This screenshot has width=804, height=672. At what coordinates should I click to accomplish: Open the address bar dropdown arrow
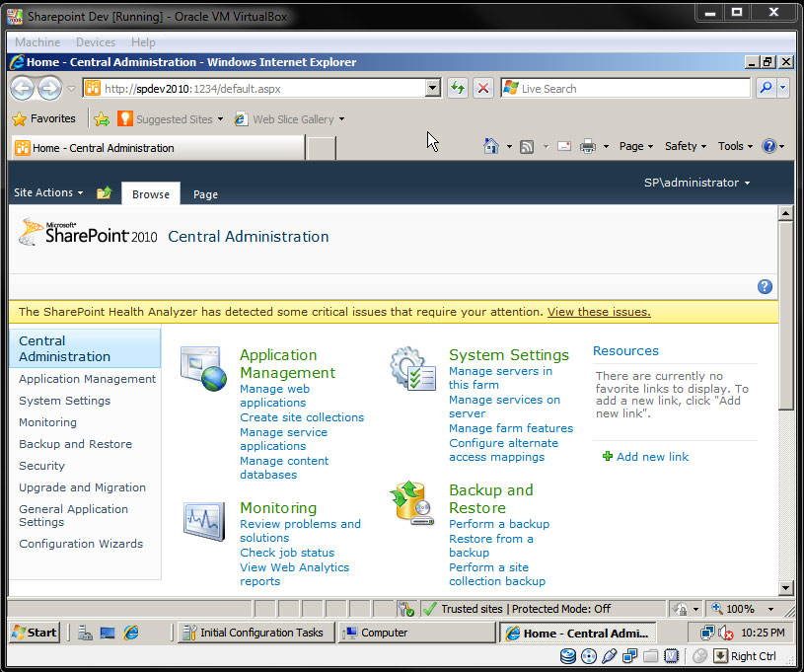[x=433, y=88]
